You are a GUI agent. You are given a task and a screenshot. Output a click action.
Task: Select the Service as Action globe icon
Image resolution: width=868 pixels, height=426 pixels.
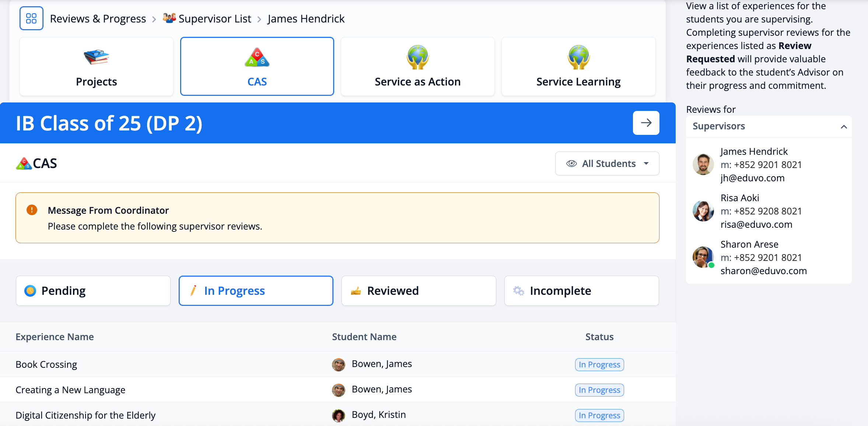coord(417,57)
